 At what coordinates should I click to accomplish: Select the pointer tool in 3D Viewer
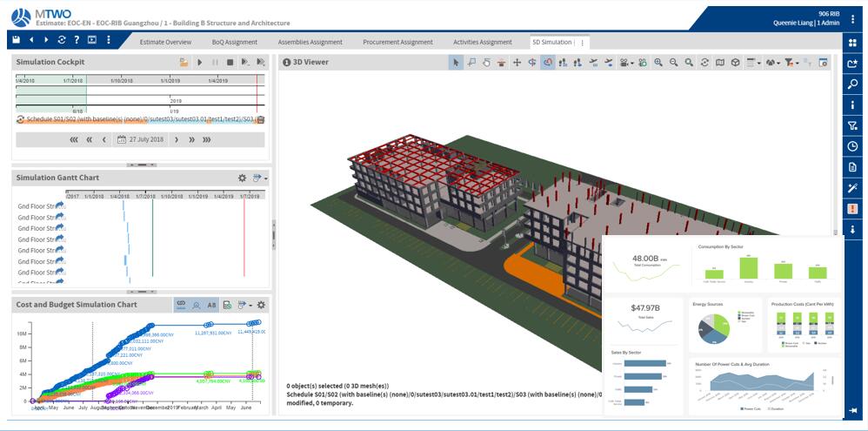pos(455,63)
